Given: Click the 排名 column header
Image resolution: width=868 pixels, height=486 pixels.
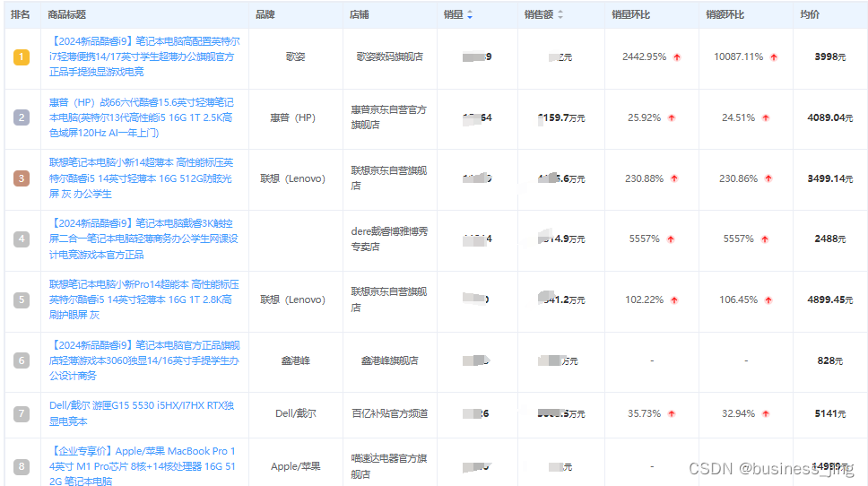Looking at the screenshot, I should pyautogui.click(x=21, y=15).
